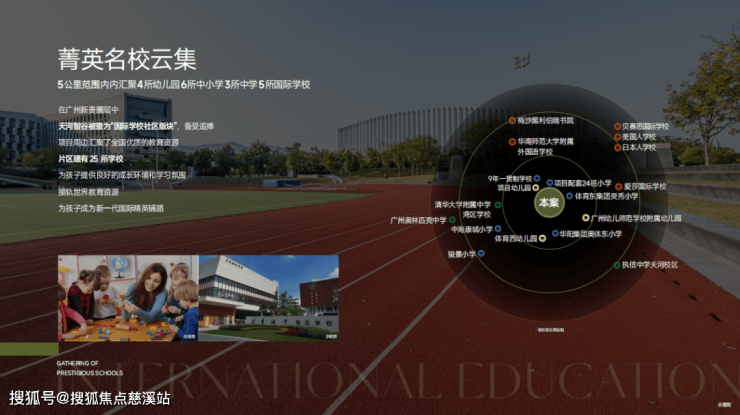The height and width of the screenshot is (415, 740).
Task: Open the kindergarten children photo thumbnail
Action: click(128, 298)
